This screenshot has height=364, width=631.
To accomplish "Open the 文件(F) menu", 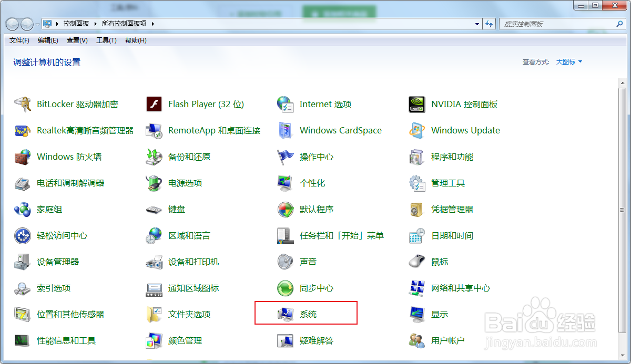I will click(x=19, y=40).
